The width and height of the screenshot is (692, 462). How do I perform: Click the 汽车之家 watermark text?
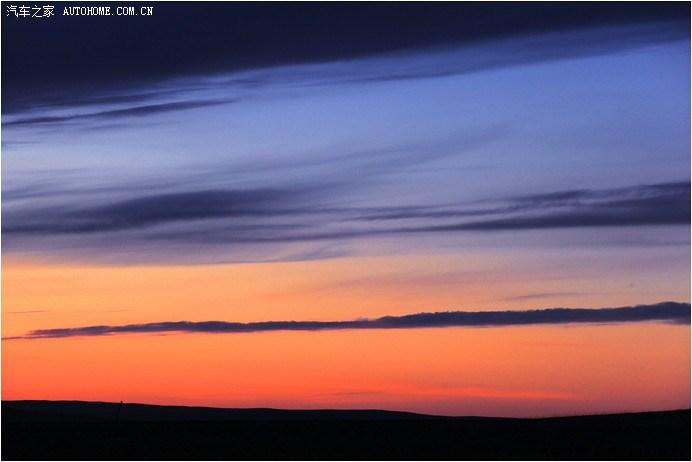(30, 11)
